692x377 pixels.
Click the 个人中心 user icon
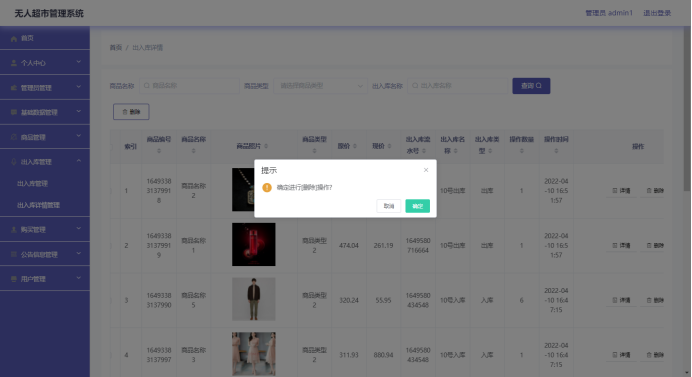[14, 63]
